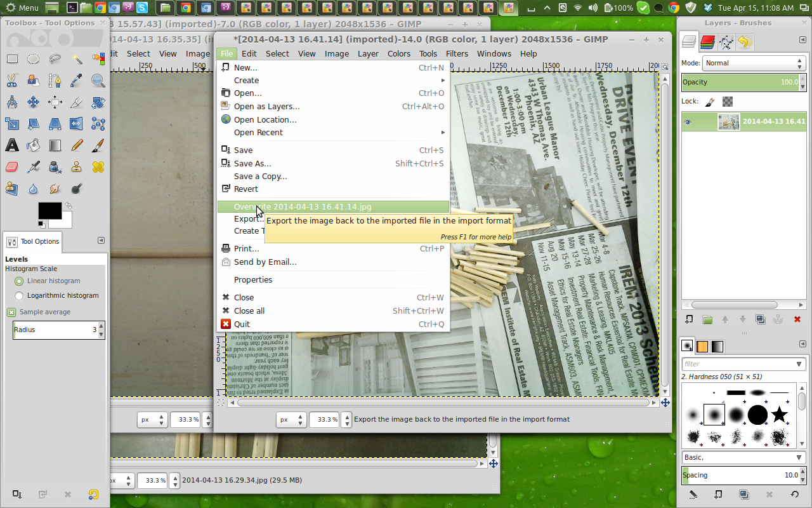The width and height of the screenshot is (812, 508).
Task: Open Tool Options tab configuration menu arrow
Action: pyautogui.click(x=101, y=241)
